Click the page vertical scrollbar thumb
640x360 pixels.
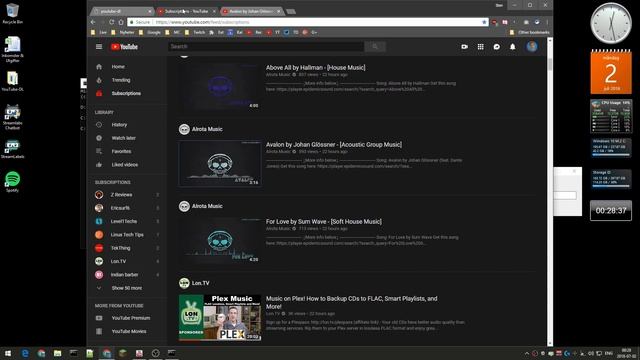(550, 64)
